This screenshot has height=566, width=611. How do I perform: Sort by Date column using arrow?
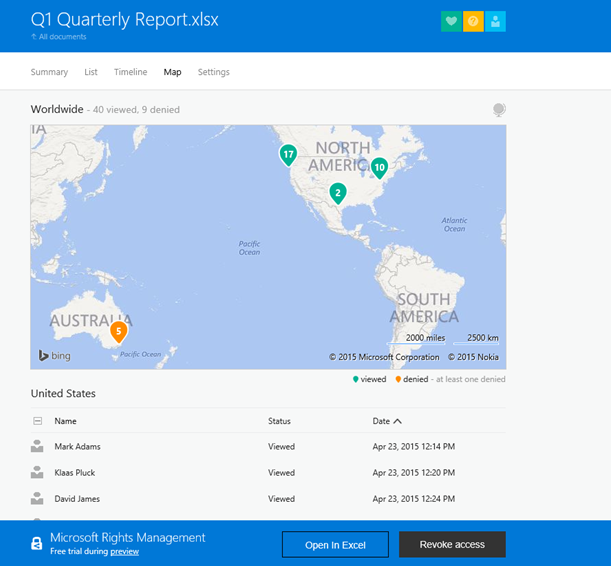tap(397, 421)
